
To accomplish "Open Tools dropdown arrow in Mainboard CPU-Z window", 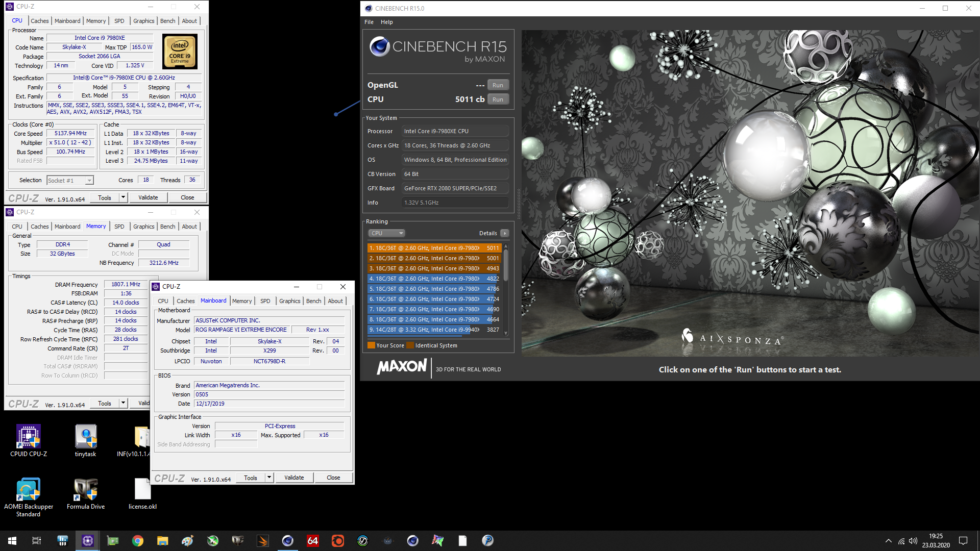I will pyautogui.click(x=269, y=478).
